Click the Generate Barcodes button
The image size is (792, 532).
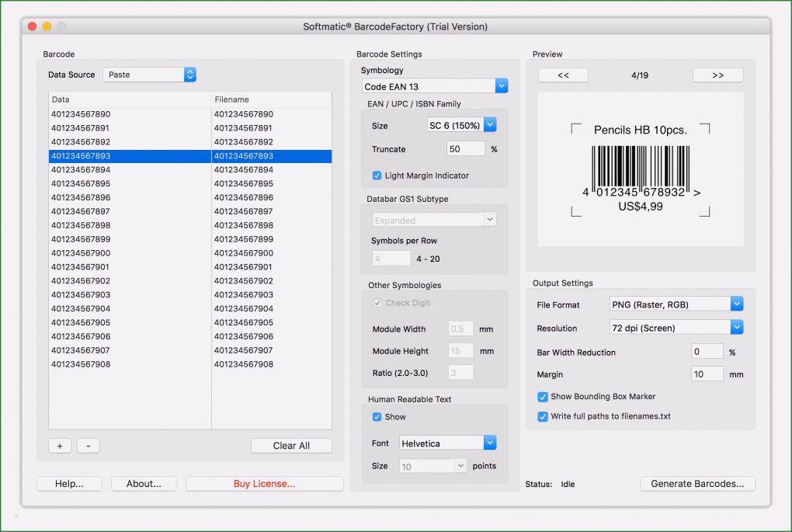tap(696, 483)
